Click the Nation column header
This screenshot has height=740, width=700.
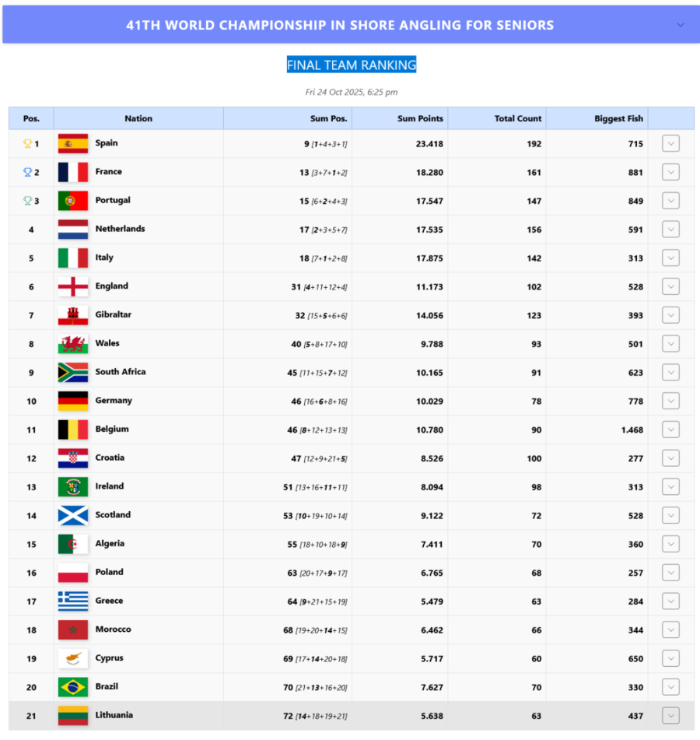(138, 118)
